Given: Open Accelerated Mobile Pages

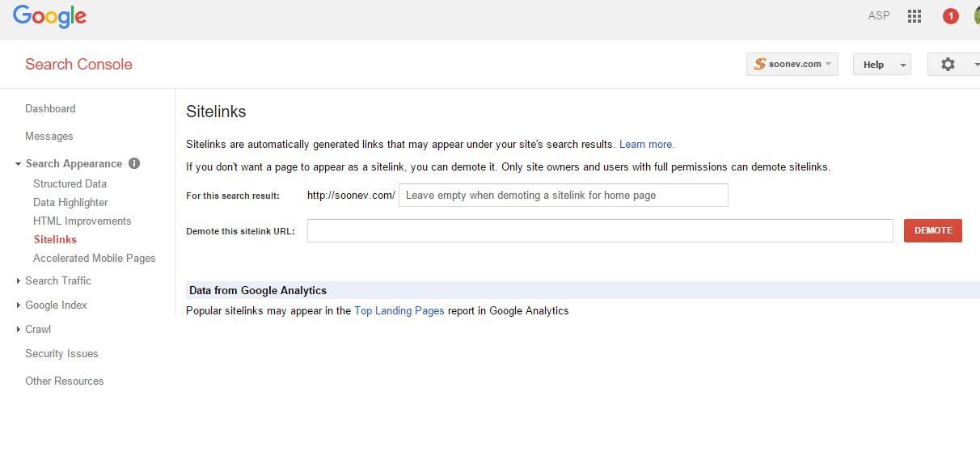Looking at the screenshot, I should pyautogui.click(x=94, y=258).
